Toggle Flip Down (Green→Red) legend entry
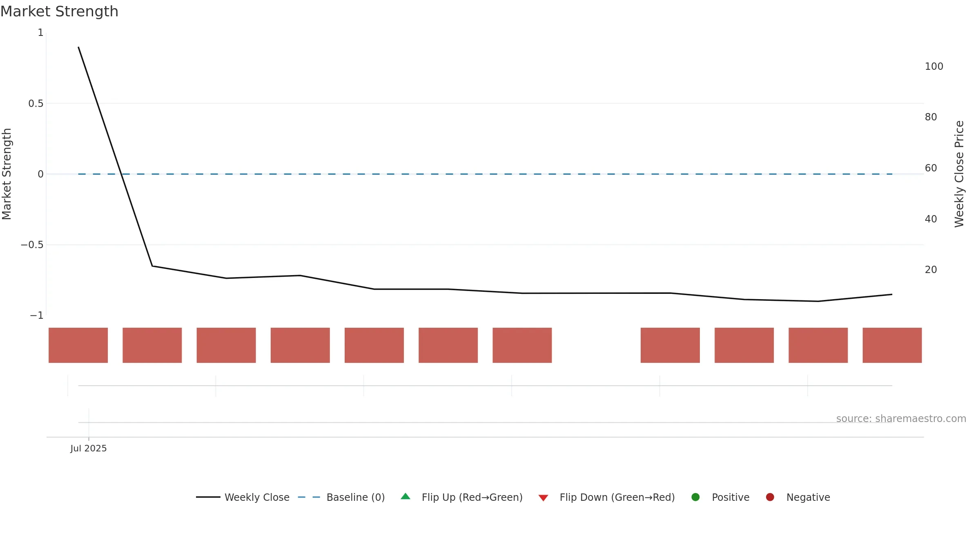This screenshot has height=551, width=980. [606, 497]
